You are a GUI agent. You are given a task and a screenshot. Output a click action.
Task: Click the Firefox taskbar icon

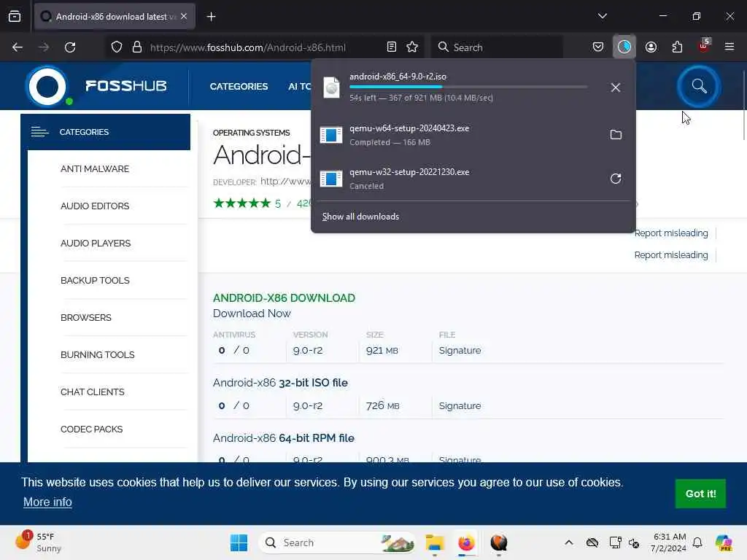(466, 542)
